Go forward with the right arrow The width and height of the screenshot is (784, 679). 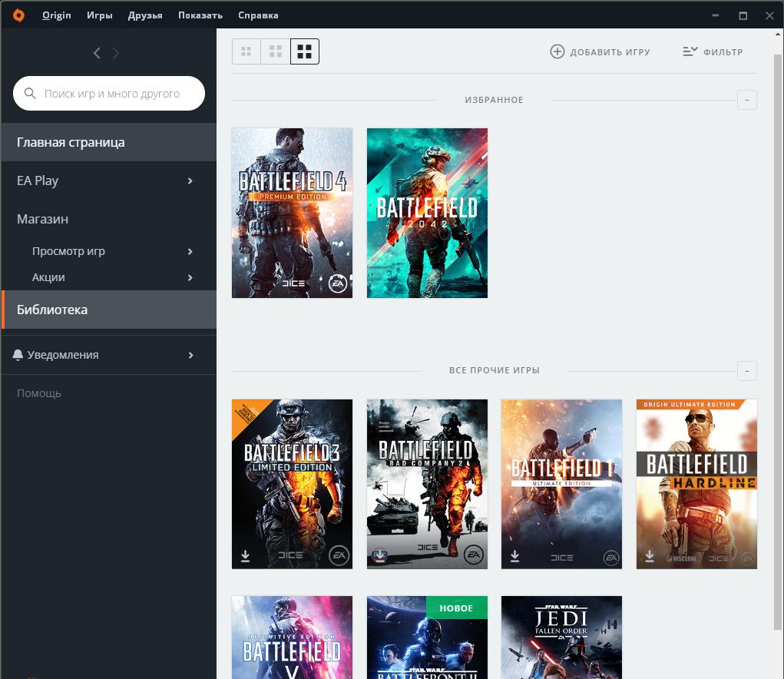[x=115, y=53]
